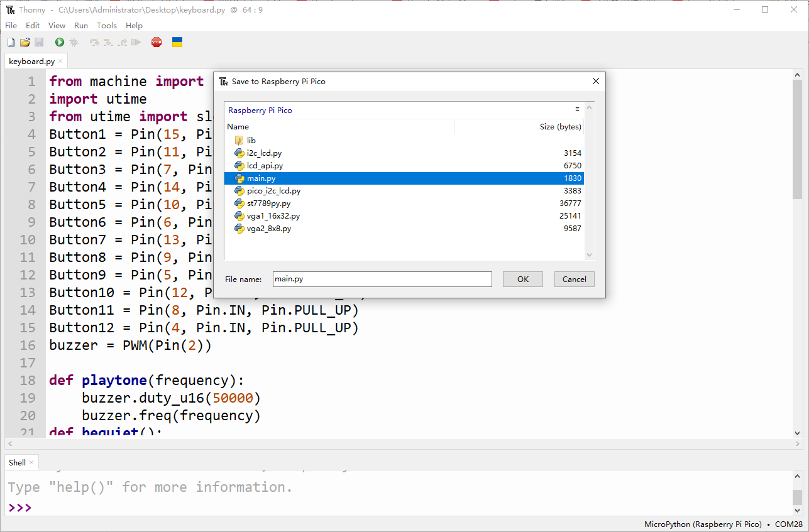
Task: Click the Save floppy disk icon
Action: [x=39, y=42]
